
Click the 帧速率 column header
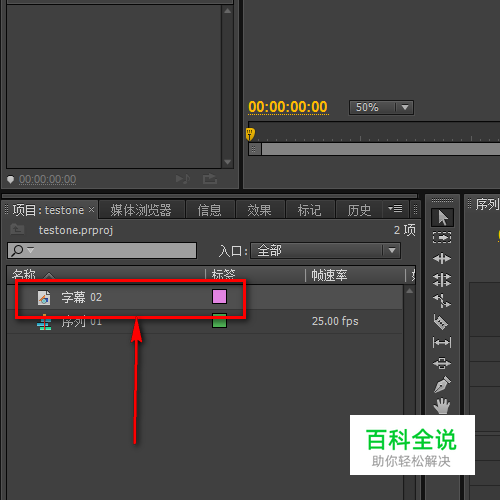point(329,275)
